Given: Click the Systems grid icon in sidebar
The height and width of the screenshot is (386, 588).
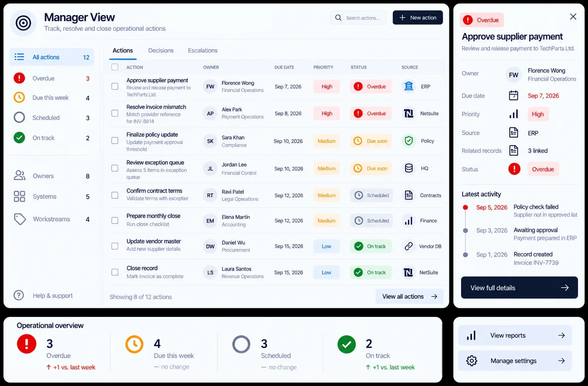Looking at the screenshot, I should pos(19,196).
